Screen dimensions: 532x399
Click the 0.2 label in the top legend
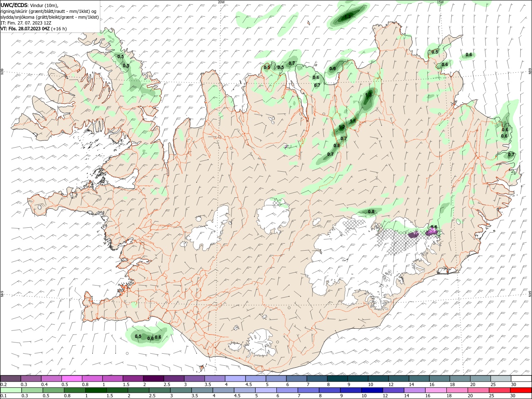tap(4, 384)
